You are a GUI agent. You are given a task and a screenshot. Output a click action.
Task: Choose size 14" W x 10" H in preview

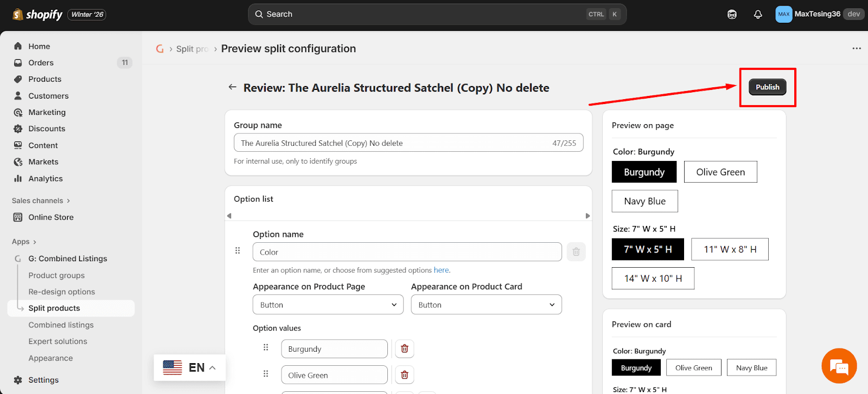coord(653,279)
